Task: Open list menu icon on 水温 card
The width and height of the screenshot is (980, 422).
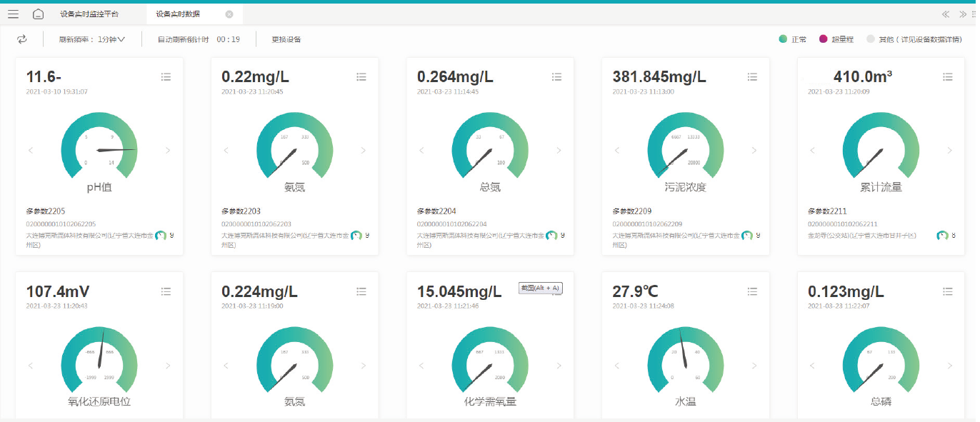Action: tap(752, 291)
